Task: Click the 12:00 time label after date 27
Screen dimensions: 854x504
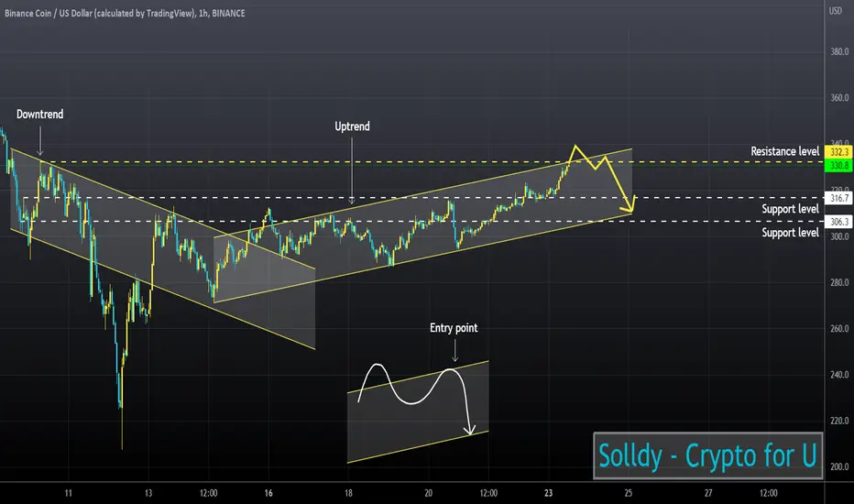Action: coord(769,493)
